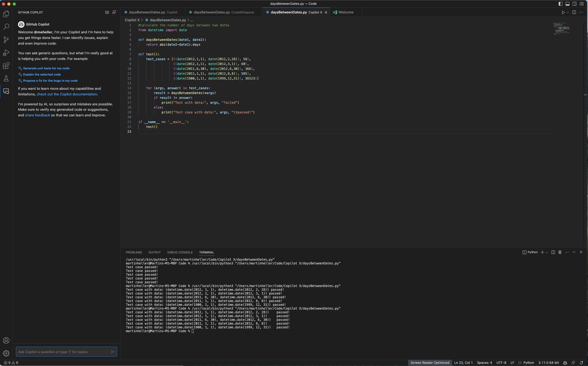Change indentation via Spaces: 4
The height and width of the screenshot is (366, 588).
pos(484,363)
